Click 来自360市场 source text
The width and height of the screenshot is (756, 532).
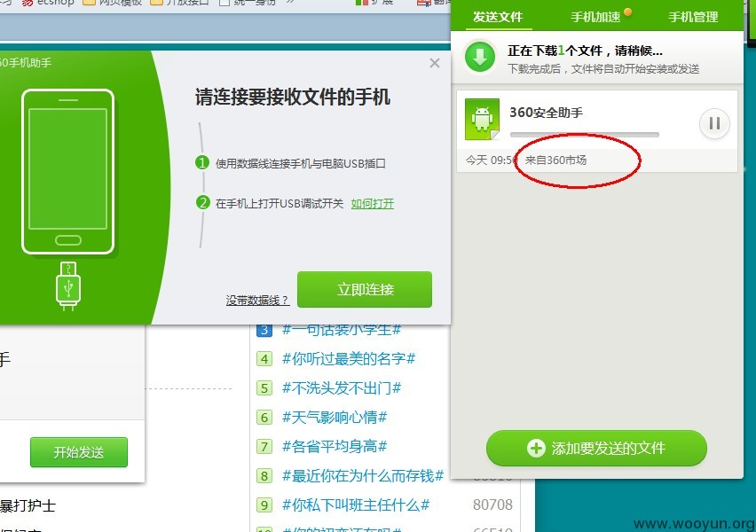coord(555,160)
